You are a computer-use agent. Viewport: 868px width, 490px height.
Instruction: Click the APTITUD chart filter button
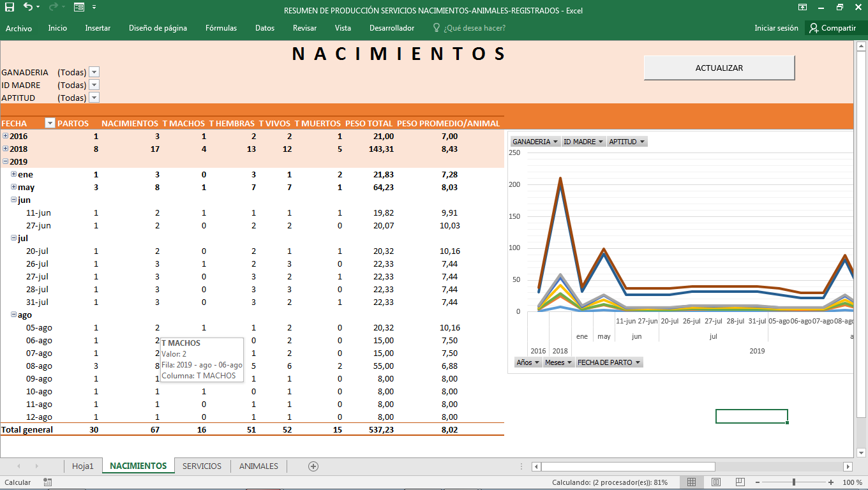tap(627, 142)
